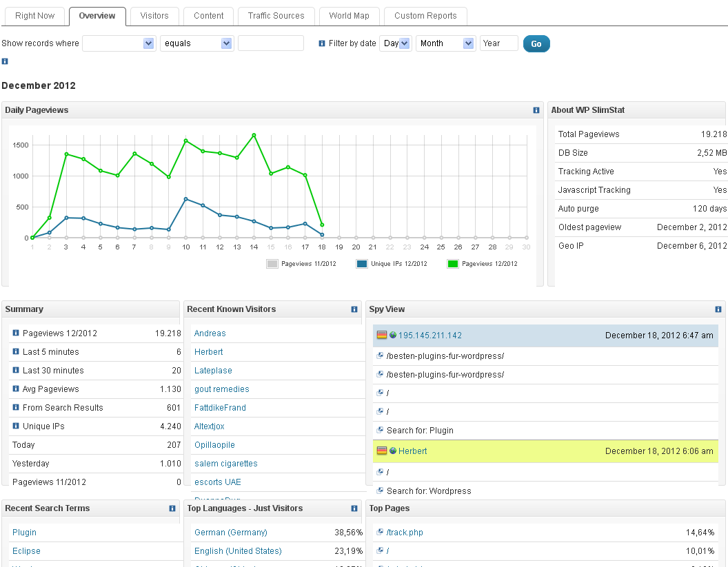This screenshot has width=728, height=567.
Task: Click the Plugin search term link
Action: click(24, 532)
